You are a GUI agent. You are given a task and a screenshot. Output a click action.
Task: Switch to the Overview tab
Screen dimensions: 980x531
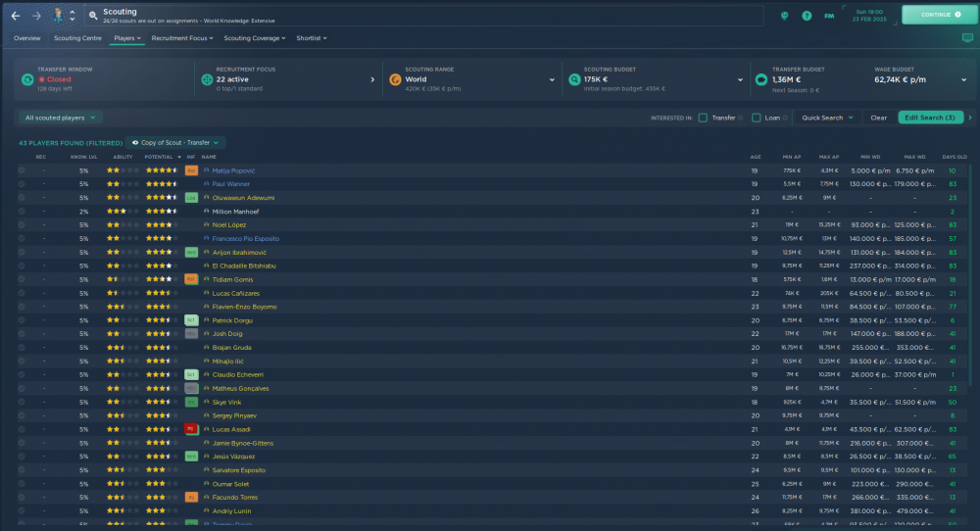[x=26, y=38]
